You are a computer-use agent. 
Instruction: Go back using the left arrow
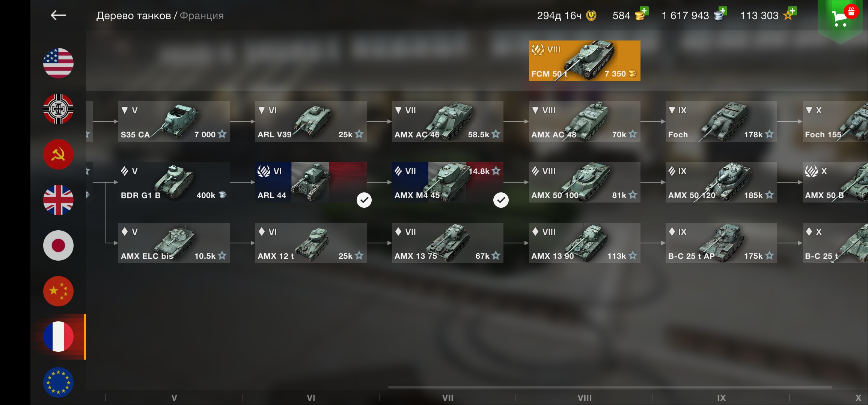tap(58, 15)
